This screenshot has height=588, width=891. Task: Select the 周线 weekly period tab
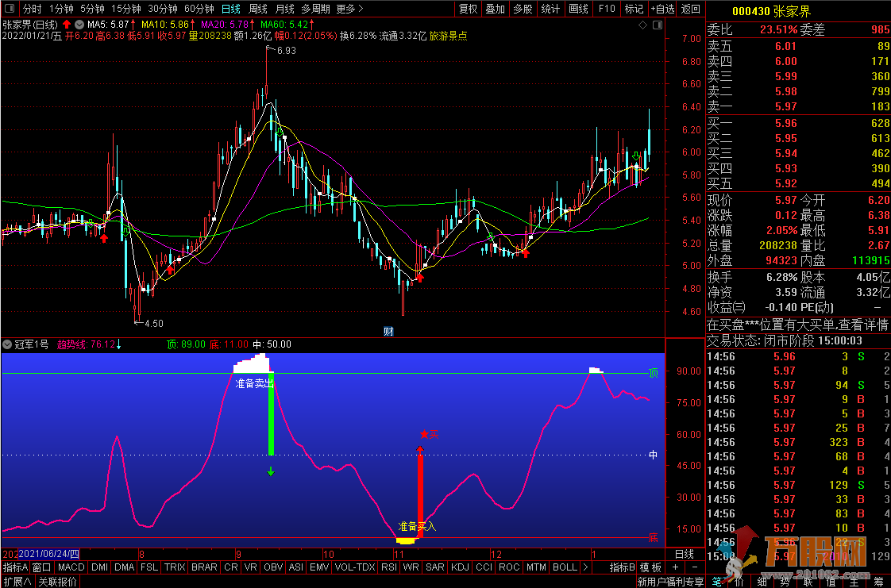(x=258, y=9)
